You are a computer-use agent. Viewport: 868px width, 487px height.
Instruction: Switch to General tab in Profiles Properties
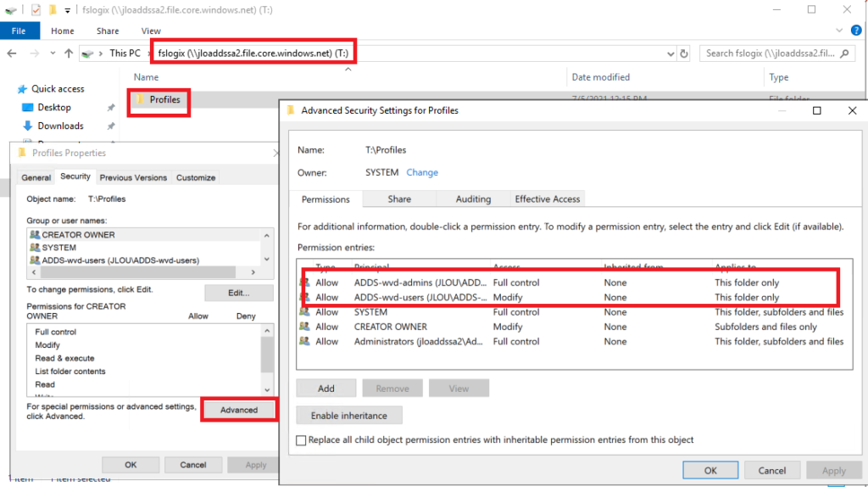36,177
